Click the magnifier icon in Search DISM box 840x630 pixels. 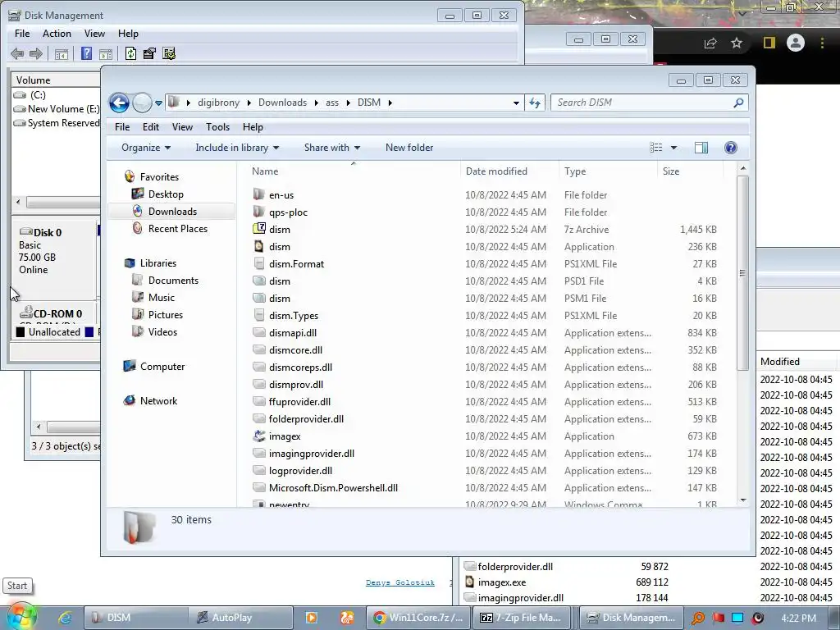tap(738, 103)
